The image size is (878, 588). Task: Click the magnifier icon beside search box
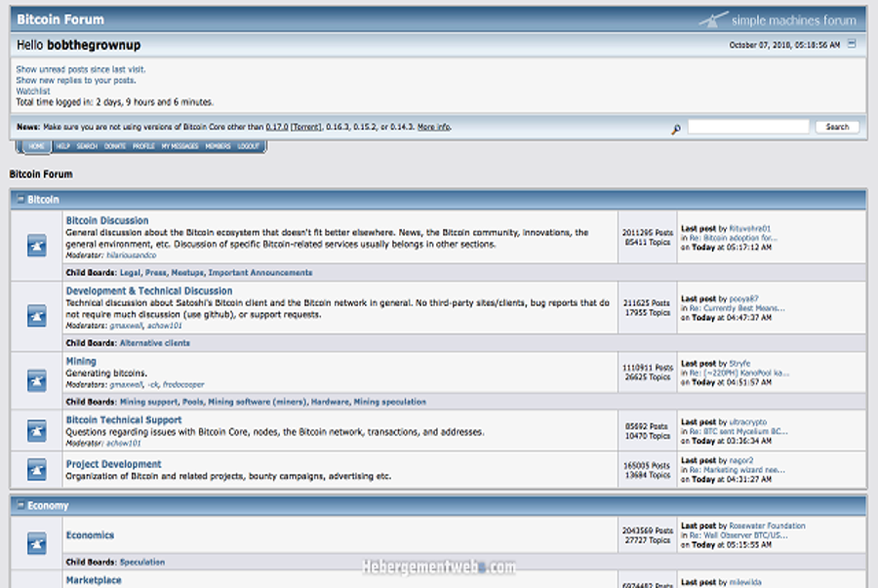click(x=676, y=130)
